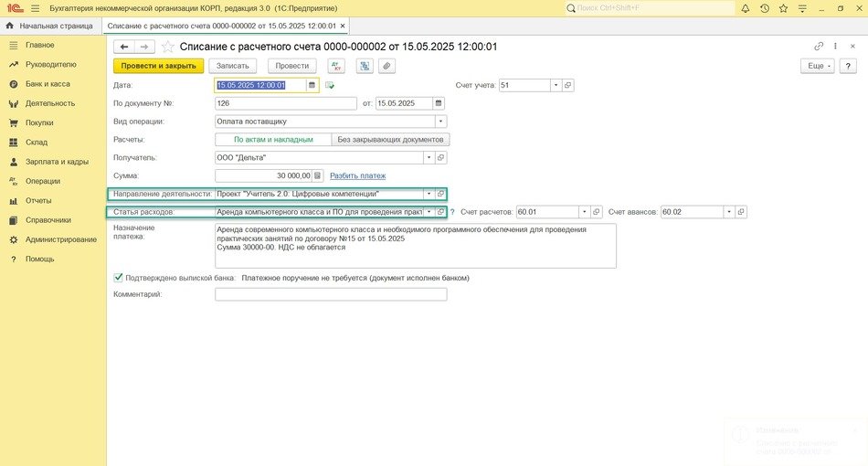This screenshot has height=466, width=868.
Task: Open the history clock icon
Action: (x=764, y=8)
